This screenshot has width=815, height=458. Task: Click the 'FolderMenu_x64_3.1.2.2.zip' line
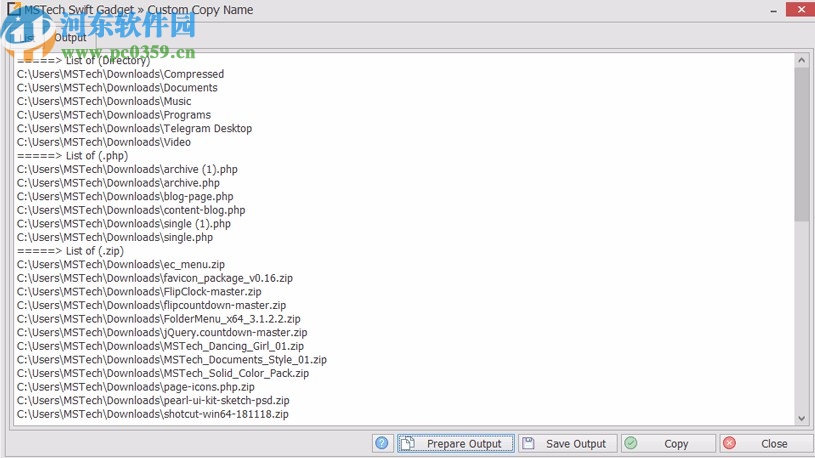(159, 319)
